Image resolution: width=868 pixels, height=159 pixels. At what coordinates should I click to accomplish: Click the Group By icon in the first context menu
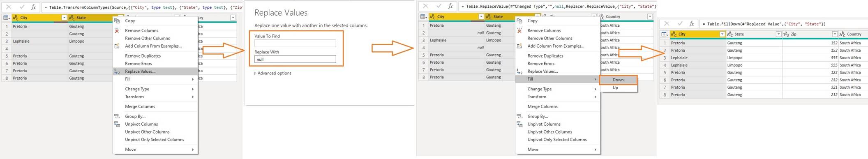click(117, 116)
